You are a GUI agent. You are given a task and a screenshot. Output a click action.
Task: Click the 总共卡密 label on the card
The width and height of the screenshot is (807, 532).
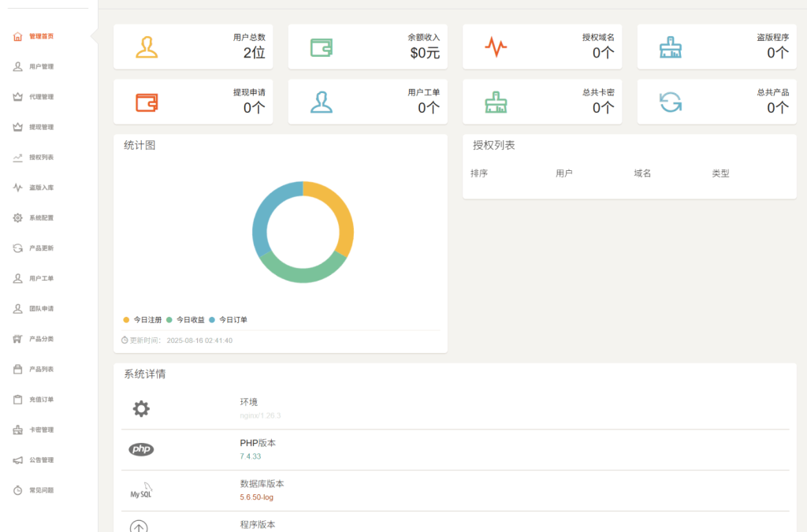(599, 93)
